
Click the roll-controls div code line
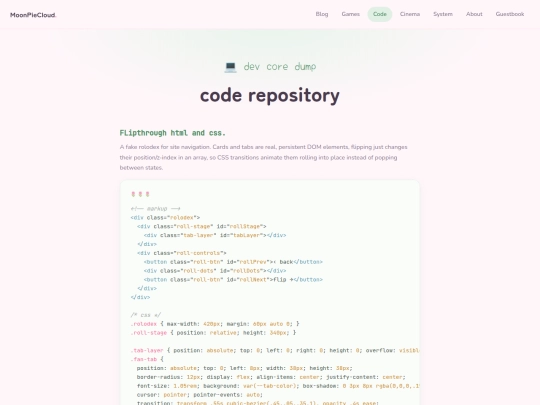tap(182, 253)
